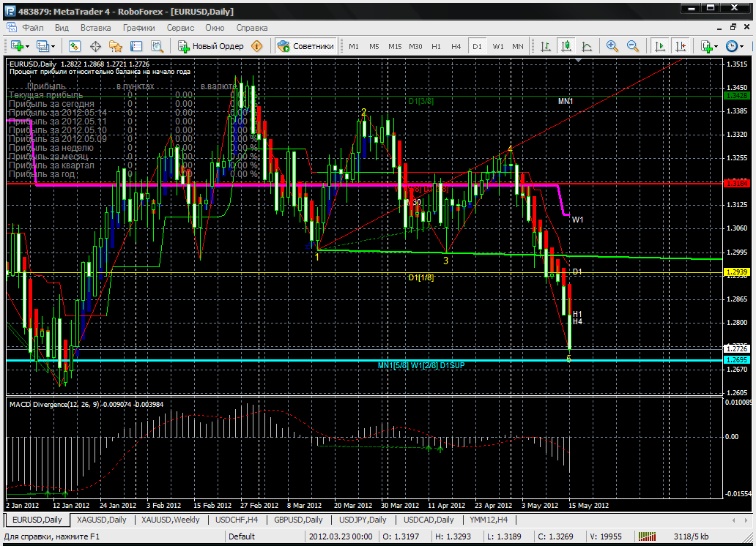Click the yellow 1.2939 price label

coord(737,273)
